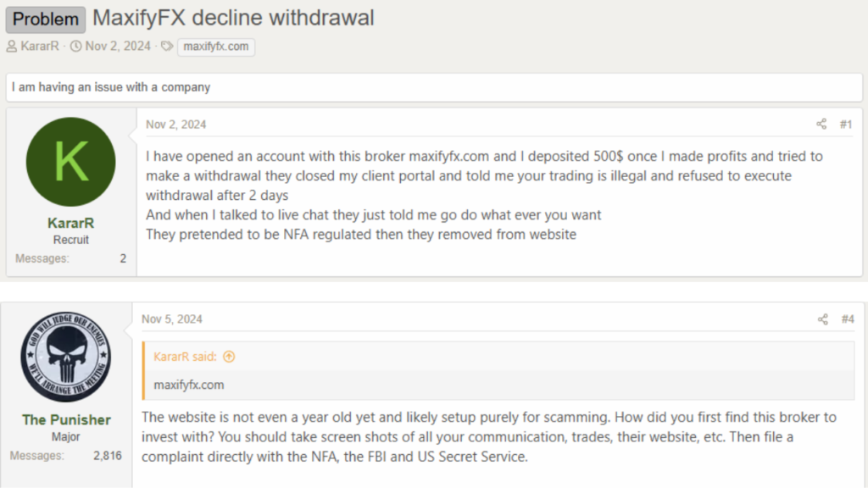Open the '#1' post permalink
Image resolution: width=868 pixels, height=488 pixels.
click(x=845, y=125)
